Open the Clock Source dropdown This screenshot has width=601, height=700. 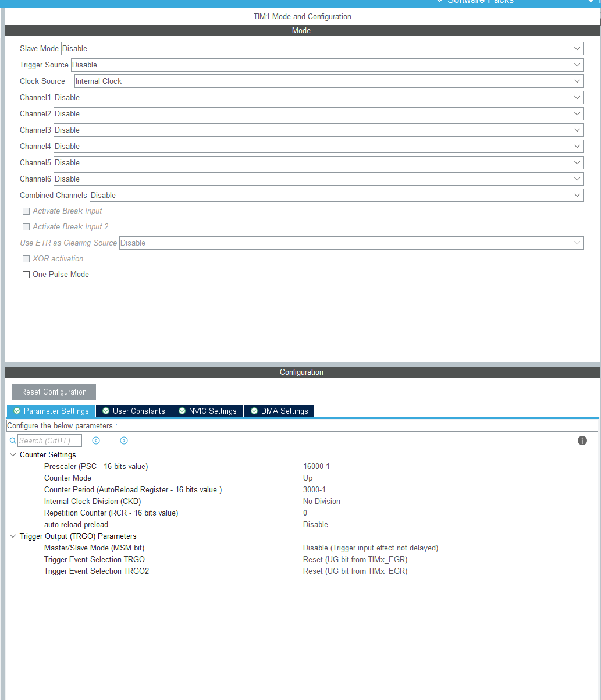coord(329,81)
